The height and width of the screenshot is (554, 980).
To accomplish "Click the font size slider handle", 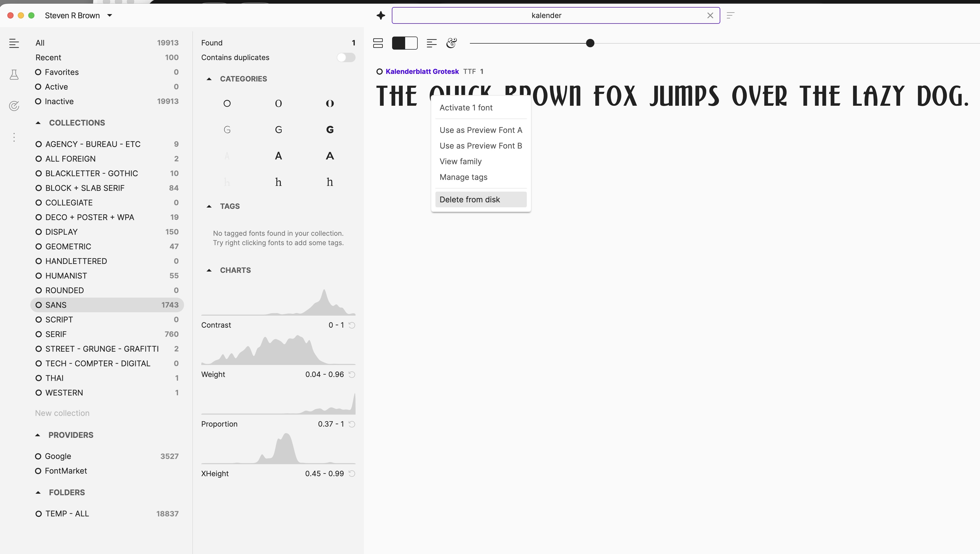I will (590, 43).
